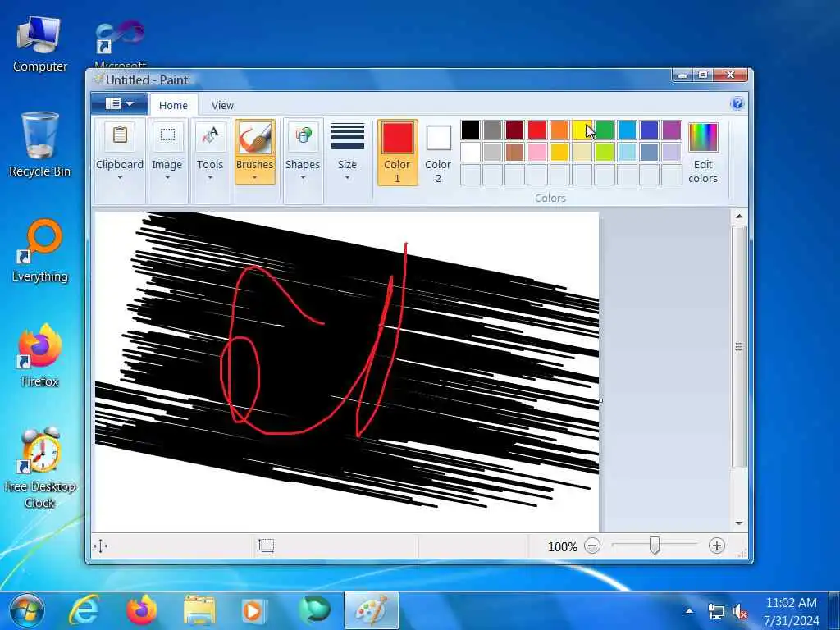840x630 pixels.
Task: Switch to the View ribbon tab
Action: (x=222, y=106)
